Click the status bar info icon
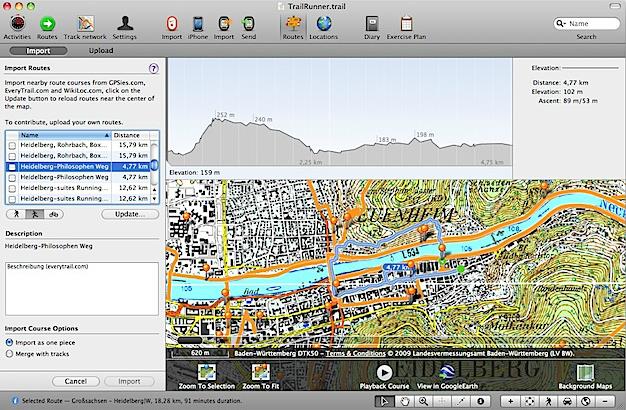The image size is (626, 410). pos(15,400)
